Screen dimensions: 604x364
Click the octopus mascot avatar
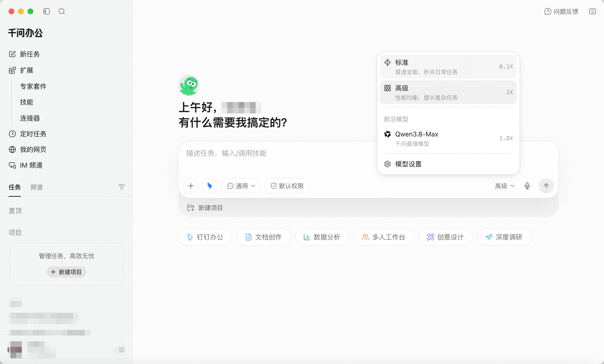[189, 85]
